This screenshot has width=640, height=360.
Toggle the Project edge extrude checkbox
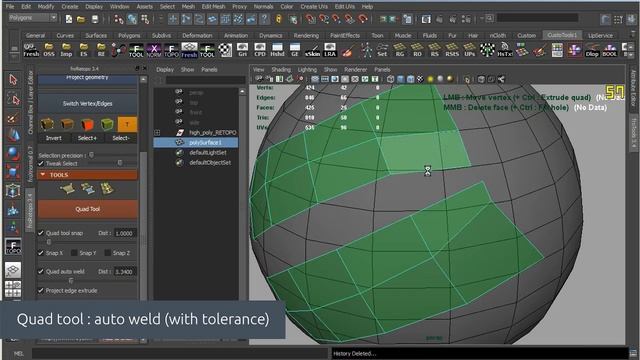(41, 291)
